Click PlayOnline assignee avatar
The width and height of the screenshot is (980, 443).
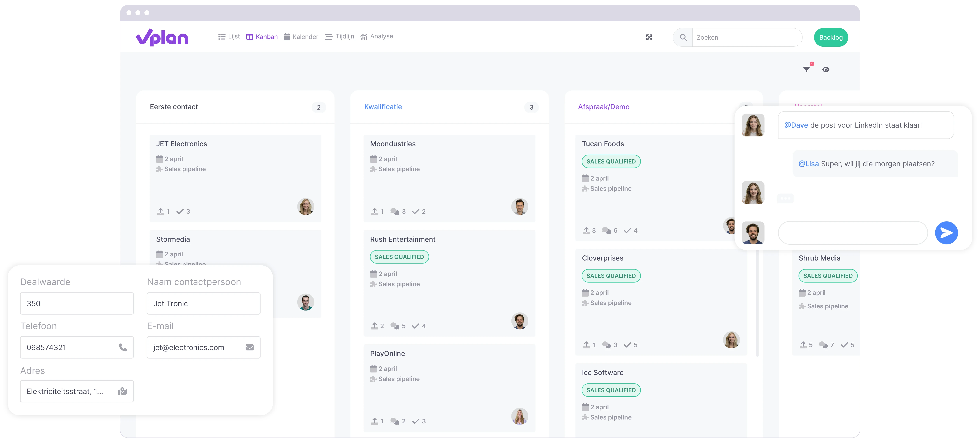click(x=519, y=416)
